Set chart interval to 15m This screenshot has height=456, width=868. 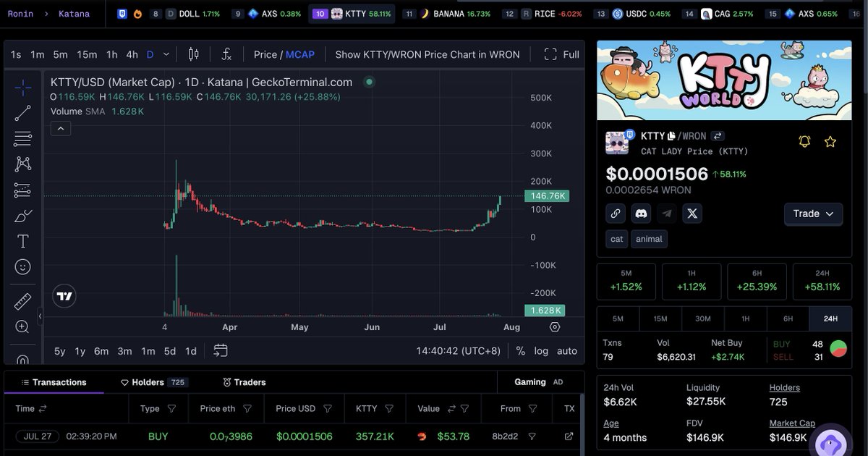(x=87, y=54)
